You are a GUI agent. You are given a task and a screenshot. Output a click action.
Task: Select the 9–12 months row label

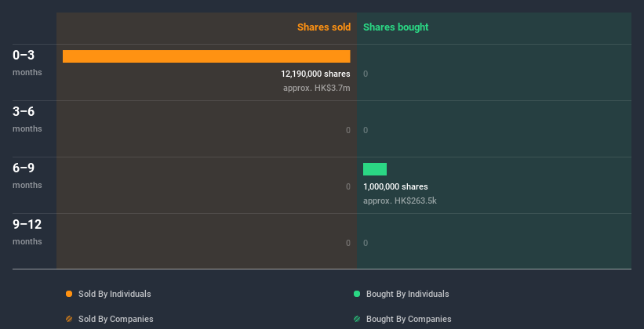point(27,232)
